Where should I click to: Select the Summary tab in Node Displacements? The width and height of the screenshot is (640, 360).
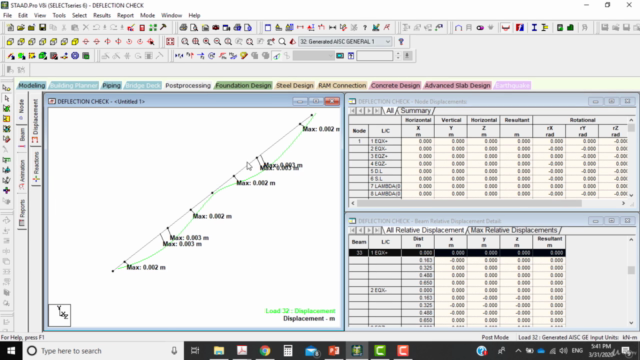click(415, 111)
